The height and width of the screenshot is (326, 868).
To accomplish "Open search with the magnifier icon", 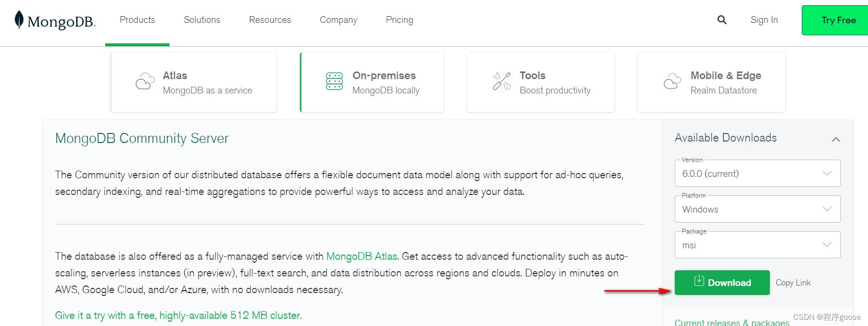I will point(722,20).
